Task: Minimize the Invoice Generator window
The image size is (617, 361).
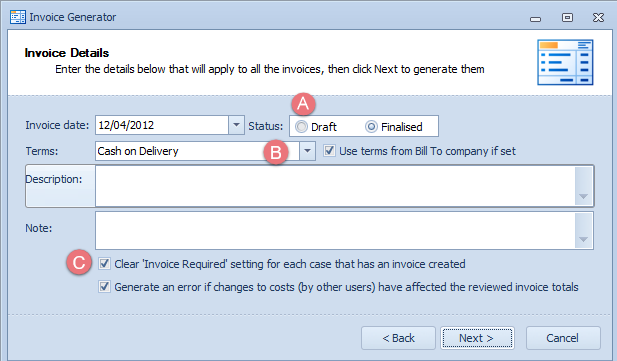Action: coord(535,19)
